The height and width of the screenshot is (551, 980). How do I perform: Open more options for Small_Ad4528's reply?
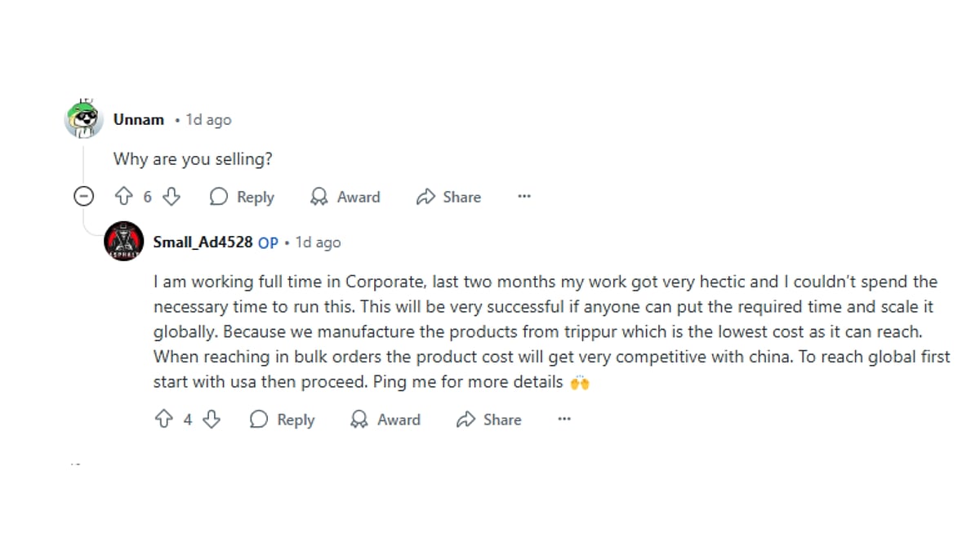click(x=564, y=420)
